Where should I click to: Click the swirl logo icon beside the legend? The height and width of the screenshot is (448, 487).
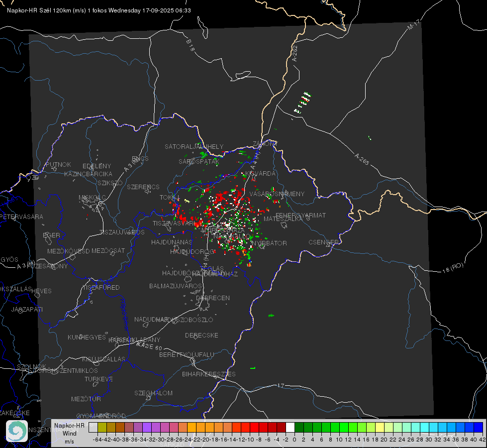17,431
